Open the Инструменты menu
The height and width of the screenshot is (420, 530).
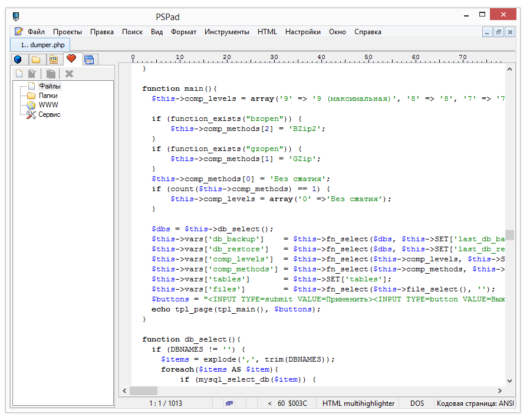(227, 32)
